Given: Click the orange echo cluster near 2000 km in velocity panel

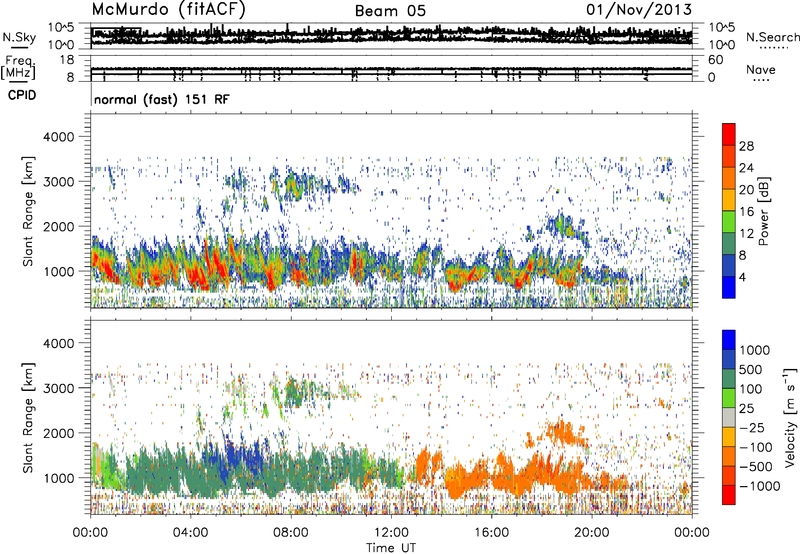Looking at the screenshot, I should pyautogui.click(x=564, y=433).
